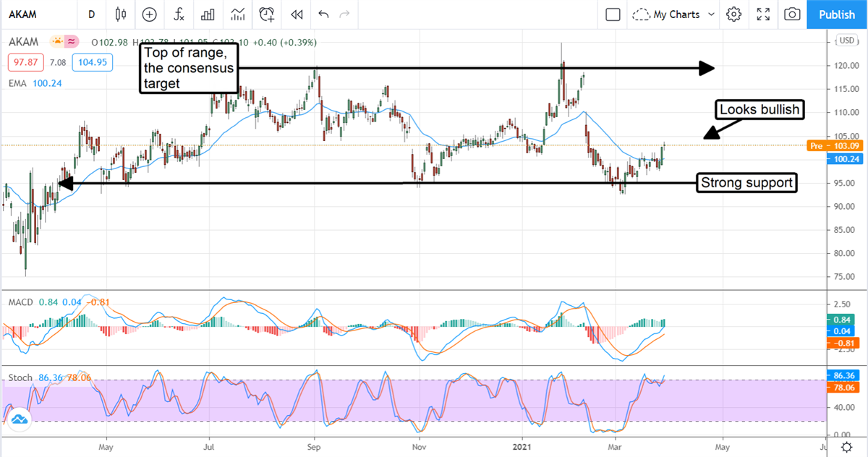Open the candlestick chart style selector

click(120, 14)
